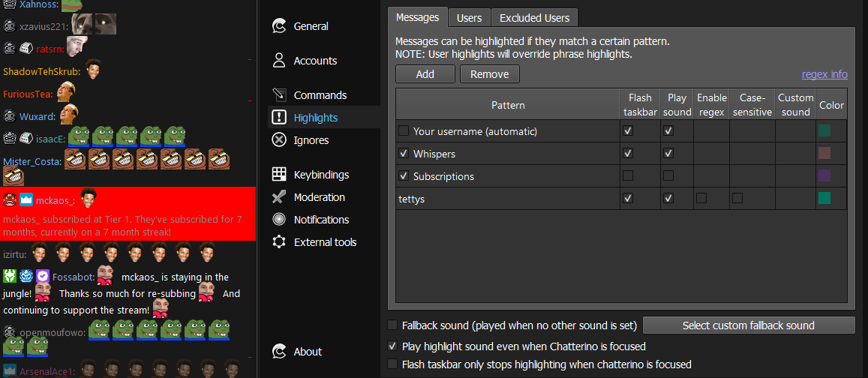
Task: Toggle Your username (automatic) pattern checkbox
Action: [x=404, y=131]
